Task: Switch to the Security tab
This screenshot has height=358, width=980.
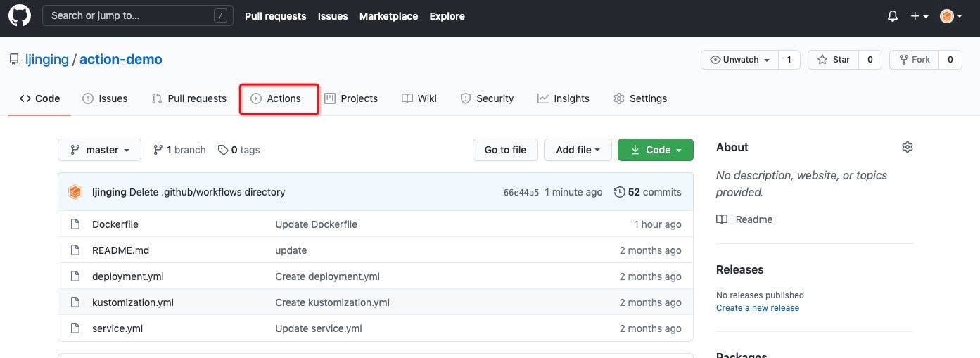Action: pos(487,98)
